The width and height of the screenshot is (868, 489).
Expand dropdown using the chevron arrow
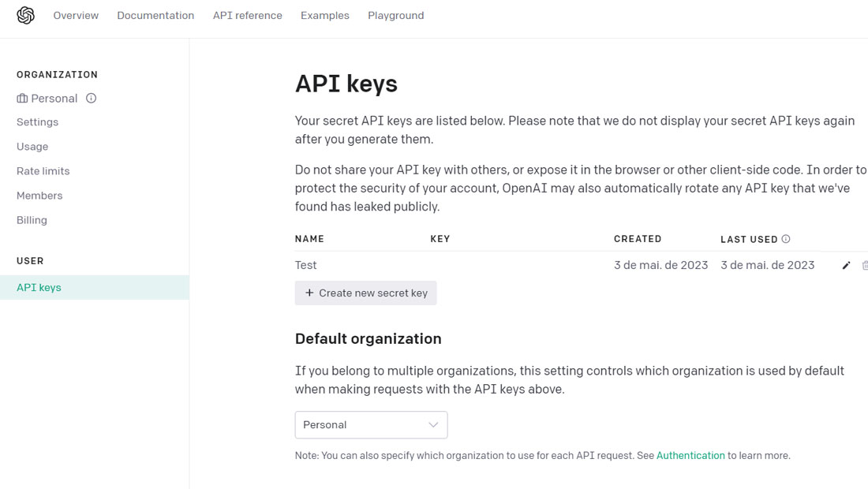[x=433, y=425]
